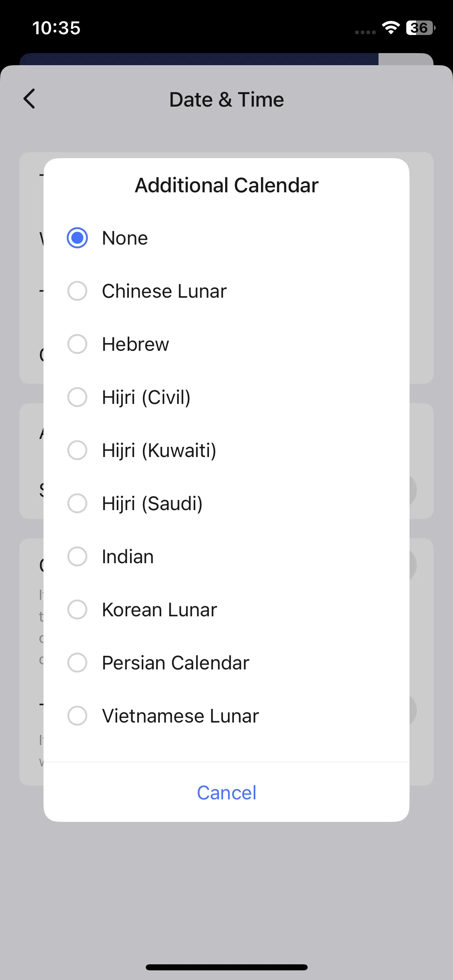
Task: Select the Hijri (Kuwaiti) radio button
Action: click(77, 450)
